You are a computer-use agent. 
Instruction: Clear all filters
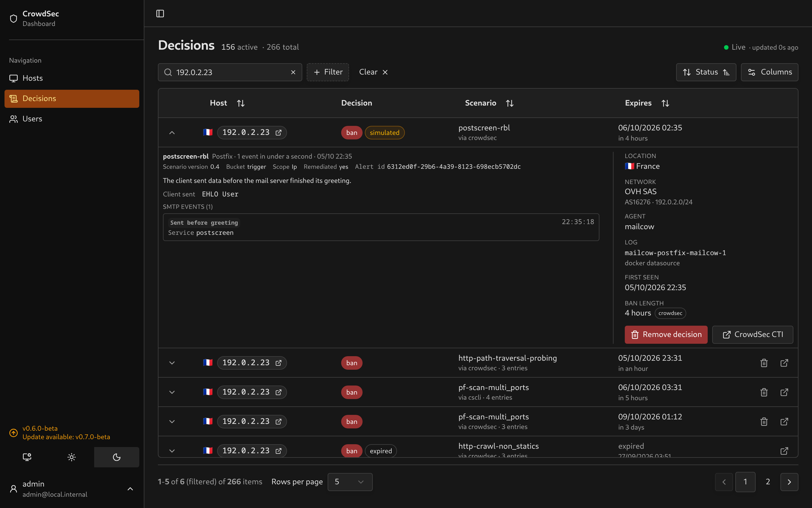tap(374, 72)
